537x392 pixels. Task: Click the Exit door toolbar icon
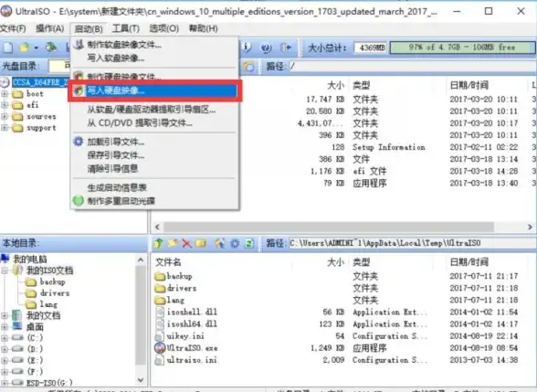(x=286, y=48)
